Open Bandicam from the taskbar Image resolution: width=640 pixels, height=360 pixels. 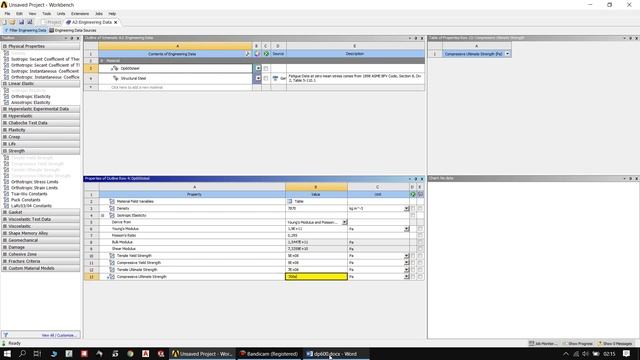point(269,353)
